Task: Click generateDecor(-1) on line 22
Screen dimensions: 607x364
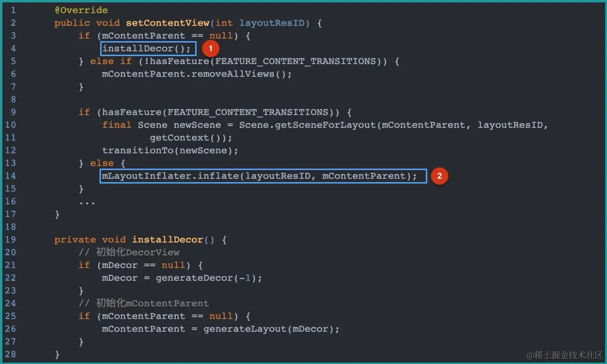Action: (x=206, y=278)
